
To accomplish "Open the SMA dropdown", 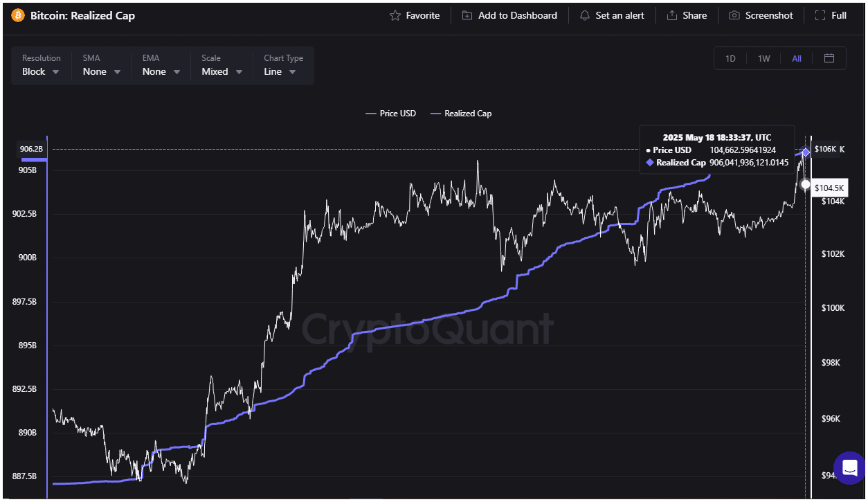I will coord(102,66).
